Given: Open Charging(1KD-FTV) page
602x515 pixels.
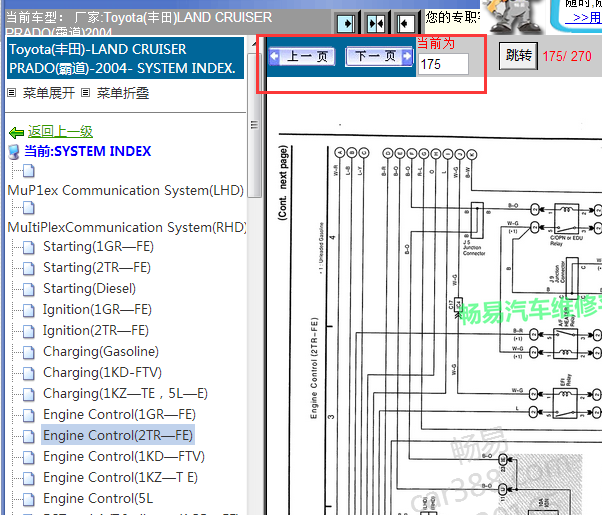Looking at the screenshot, I should [x=103, y=373].
